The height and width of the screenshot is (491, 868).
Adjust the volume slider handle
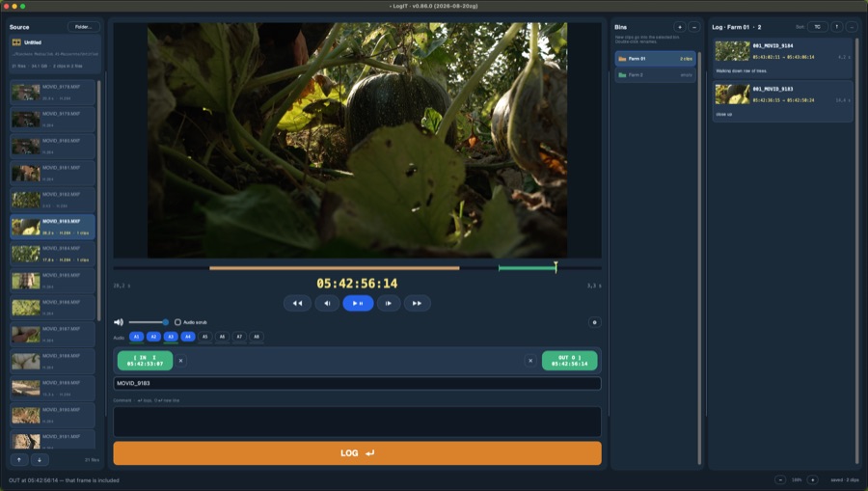[166, 322]
